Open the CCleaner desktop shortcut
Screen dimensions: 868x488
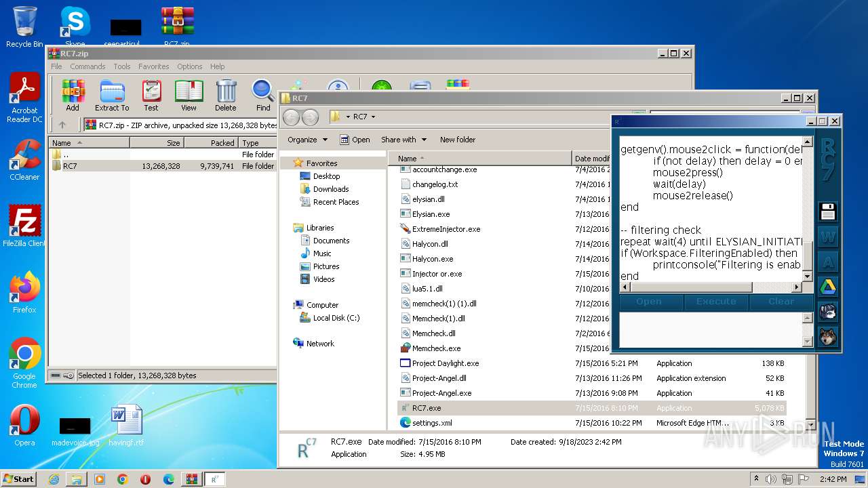pyautogui.click(x=24, y=160)
